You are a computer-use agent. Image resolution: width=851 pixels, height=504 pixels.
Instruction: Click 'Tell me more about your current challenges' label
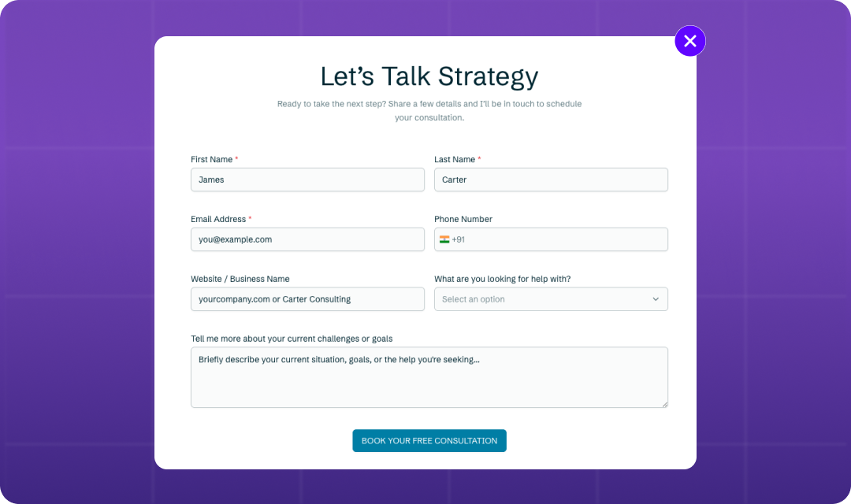(292, 339)
